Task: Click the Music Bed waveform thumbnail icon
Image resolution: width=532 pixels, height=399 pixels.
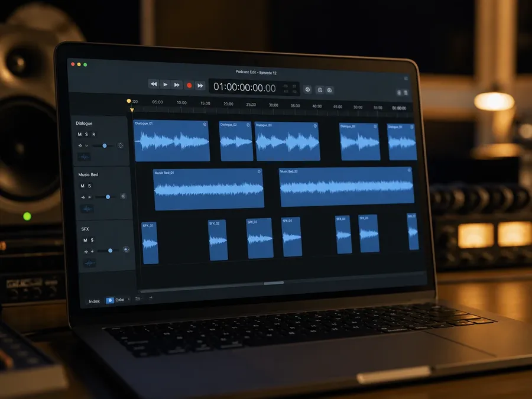Action: point(87,209)
